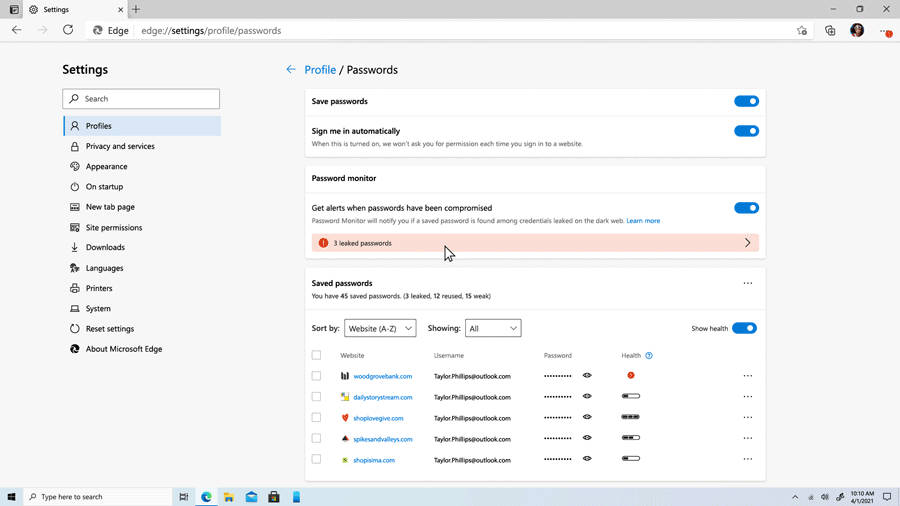Open the profile avatar picture
The width and height of the screenshot is (900, 506).
tap(857, 30)
